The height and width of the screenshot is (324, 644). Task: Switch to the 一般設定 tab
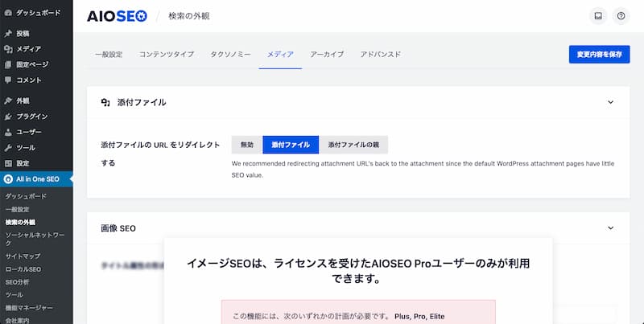pos(109,54)
